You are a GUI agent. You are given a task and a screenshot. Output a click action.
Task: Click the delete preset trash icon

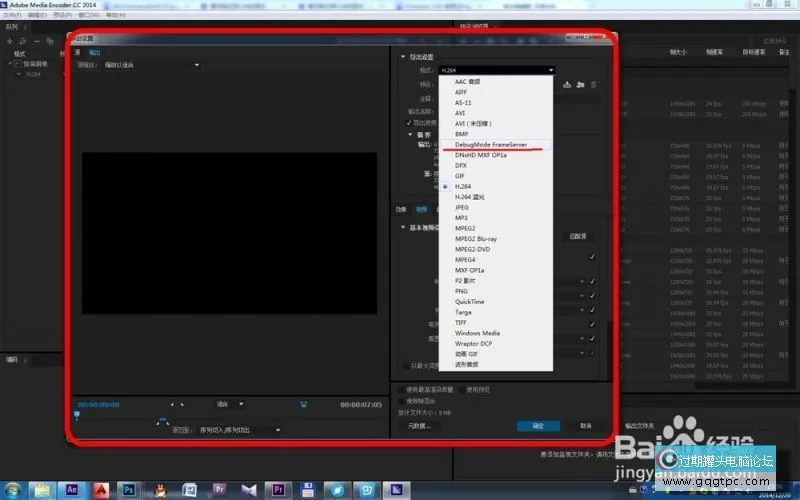click(x=593, y=85)
